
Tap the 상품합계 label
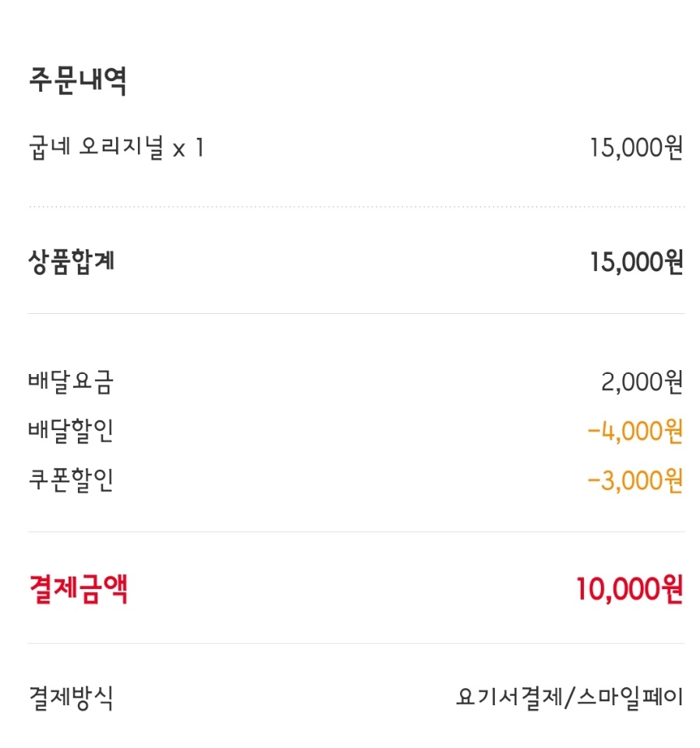[x=71, y=262]
